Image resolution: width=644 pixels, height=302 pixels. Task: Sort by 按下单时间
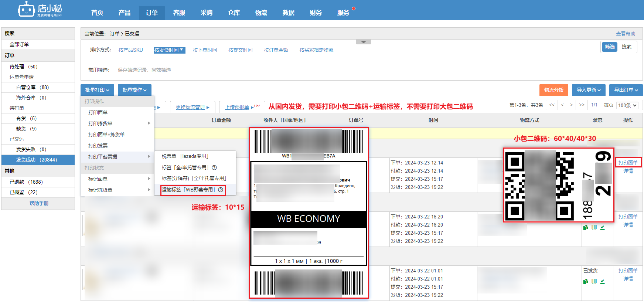point(205,50)
